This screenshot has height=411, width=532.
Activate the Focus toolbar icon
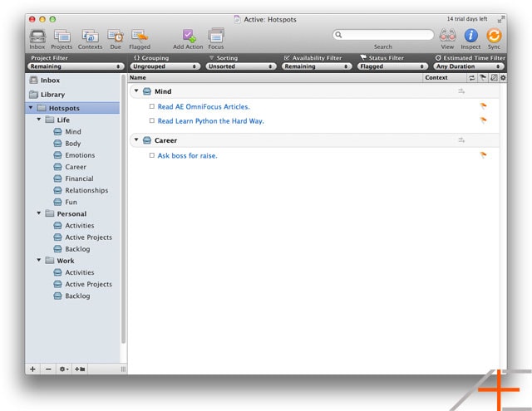[216, 36]
